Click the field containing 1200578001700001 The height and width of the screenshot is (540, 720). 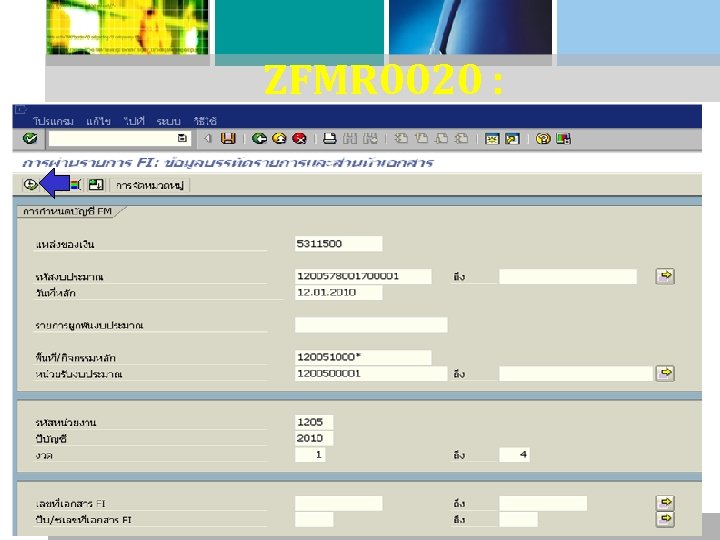[x=363, y=276]
